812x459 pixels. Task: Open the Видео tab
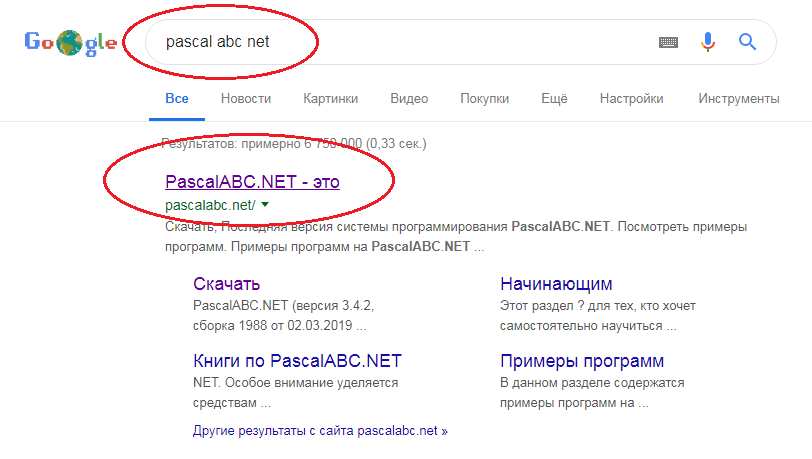click(x=409, y=98)
